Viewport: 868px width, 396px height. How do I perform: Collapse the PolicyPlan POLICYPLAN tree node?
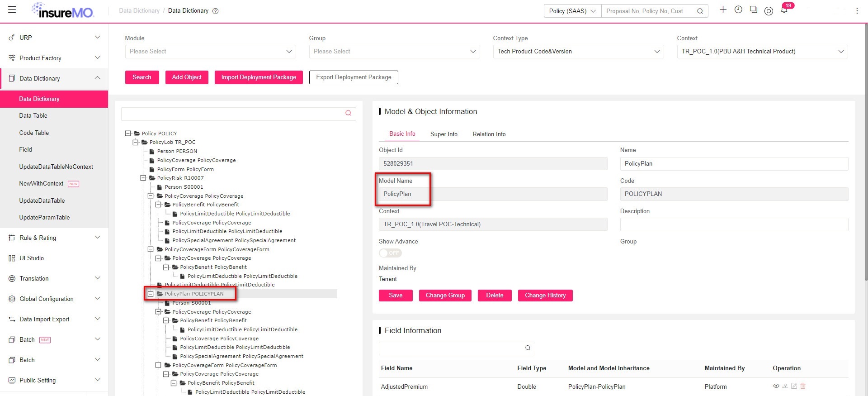coord(151,294)
